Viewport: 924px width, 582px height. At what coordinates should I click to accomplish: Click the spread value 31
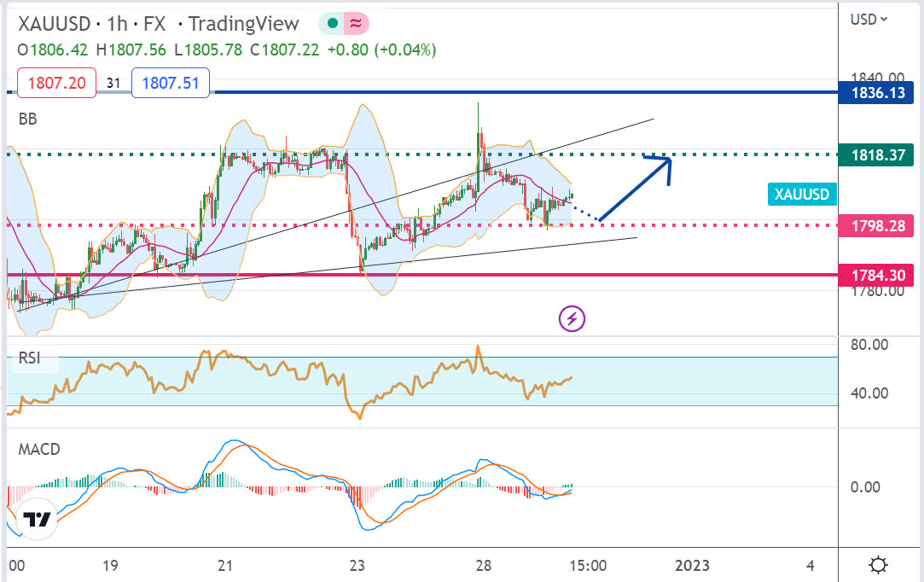[113, 83]
